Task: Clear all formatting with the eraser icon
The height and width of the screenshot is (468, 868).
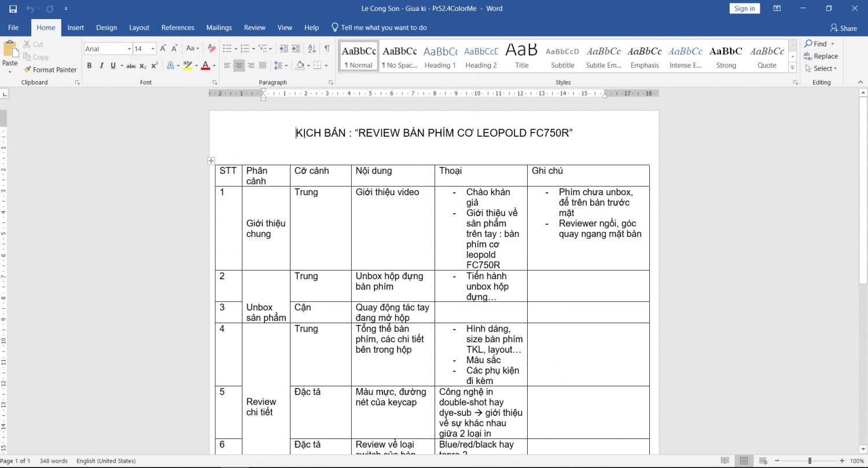Action: [212, 49]
